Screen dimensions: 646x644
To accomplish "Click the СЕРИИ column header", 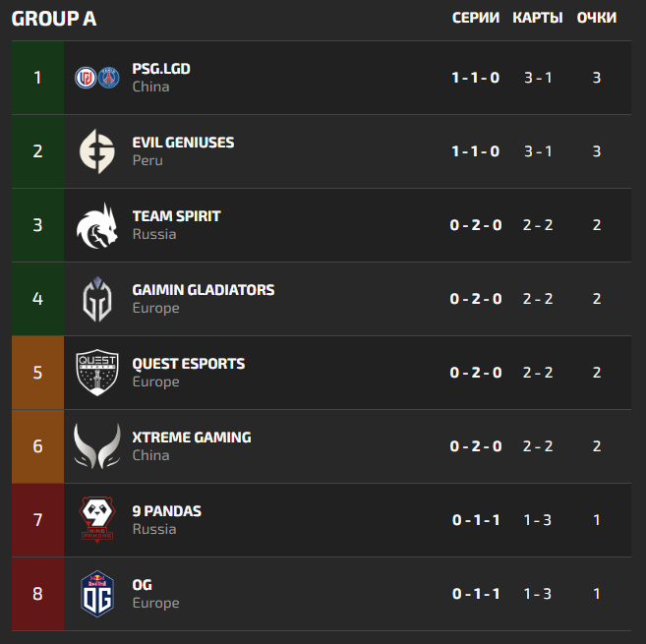I will pyautogui.click(x=476, y=19).
